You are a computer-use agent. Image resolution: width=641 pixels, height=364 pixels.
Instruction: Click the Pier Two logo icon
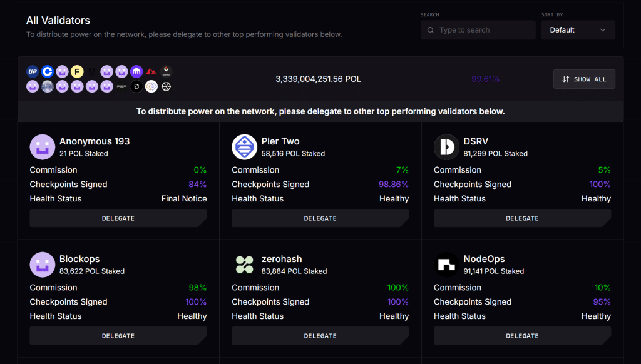pos(245,147)
